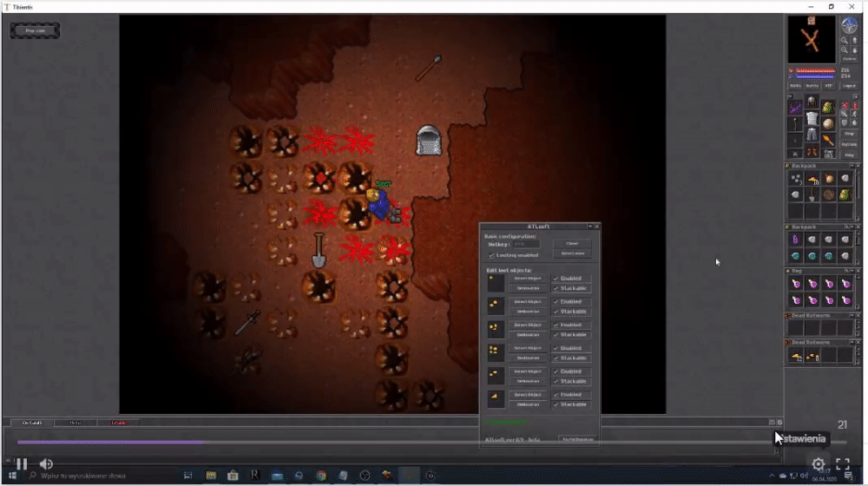Click the helmet equipment slot
The image size is (868, 486).
pyautogui.click(x=812, y=102)
